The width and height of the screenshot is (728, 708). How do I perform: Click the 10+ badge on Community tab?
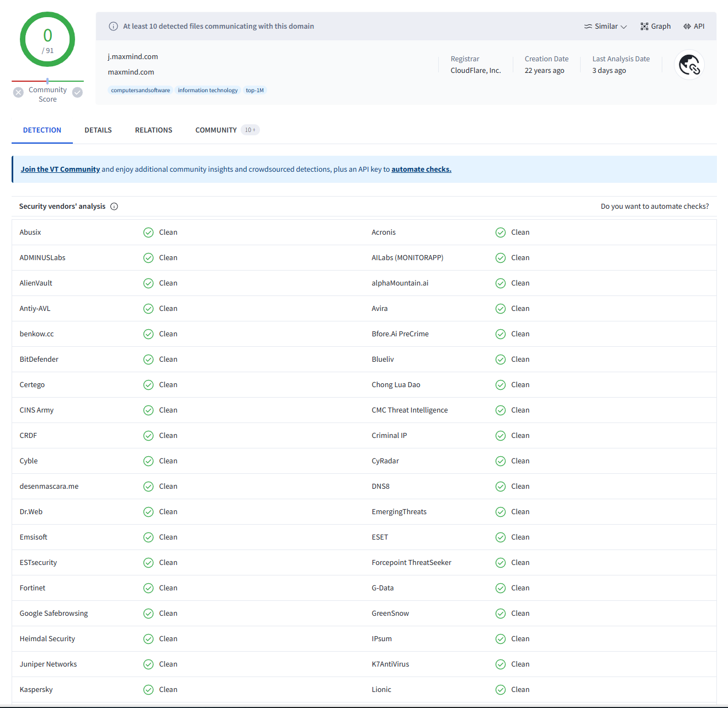coord(250,130)
